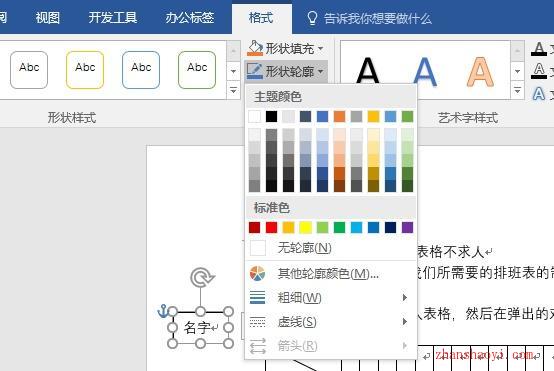554x371 pixels.
Task: Click the text fill A icon
Action: (539, 49)
